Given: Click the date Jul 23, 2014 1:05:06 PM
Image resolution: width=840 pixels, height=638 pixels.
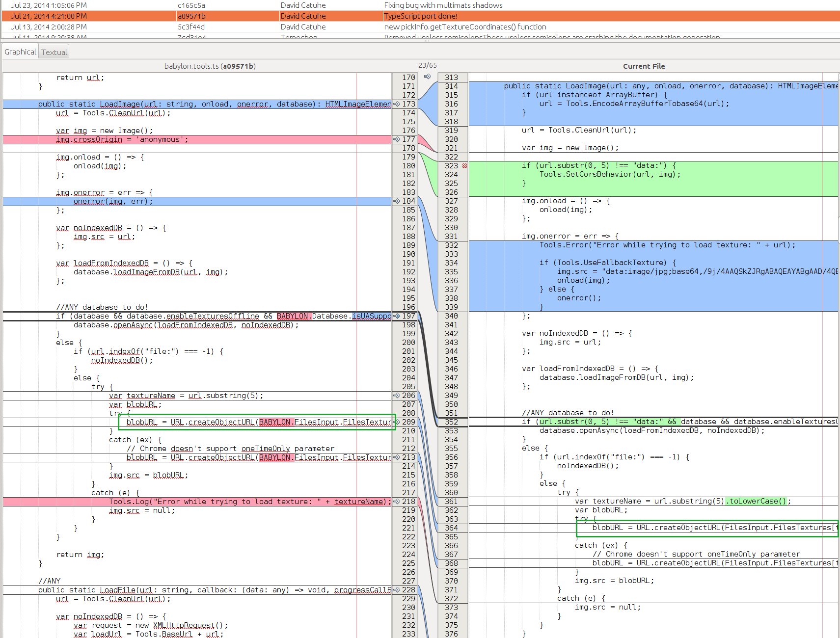Looking at the screenshot, I should click(49, 5).
